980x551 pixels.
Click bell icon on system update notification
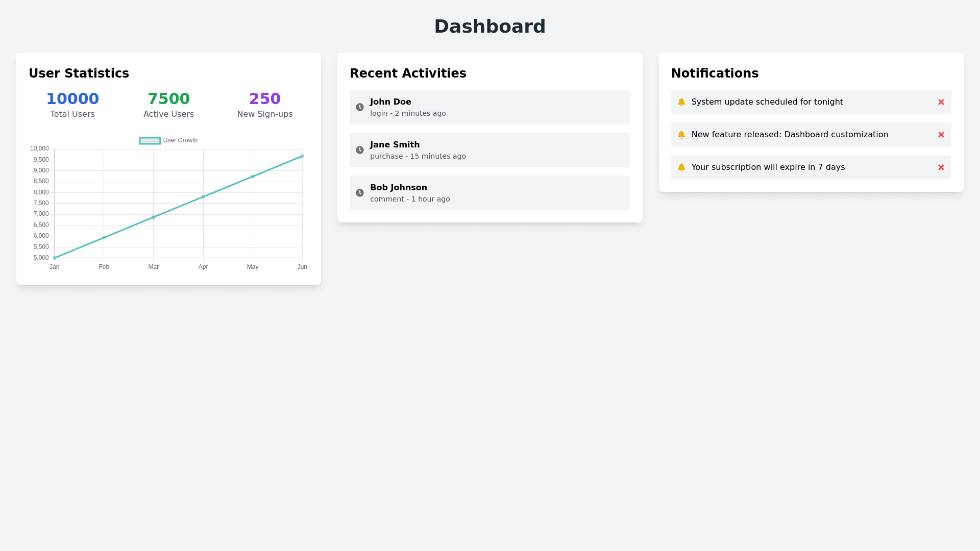click(x=681, y=102)
